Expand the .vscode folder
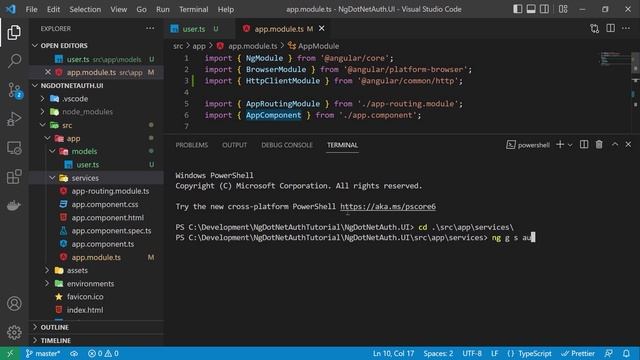 coord(42,98)
